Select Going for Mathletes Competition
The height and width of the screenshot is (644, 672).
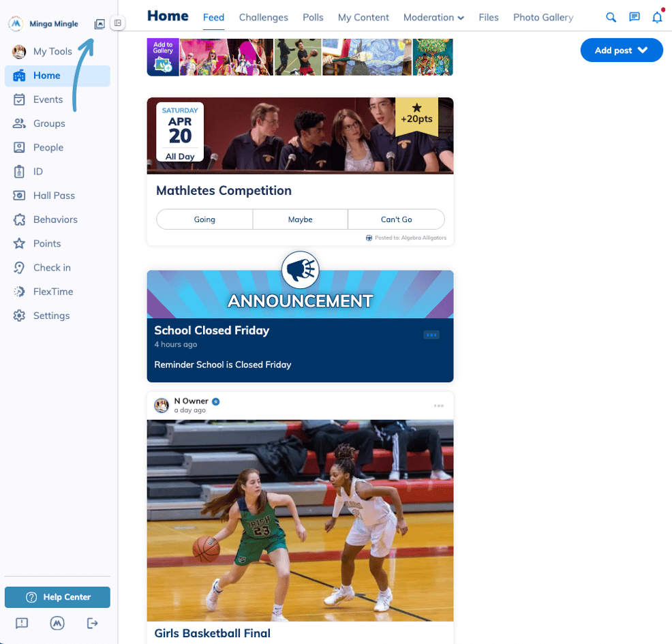(204, 219)
